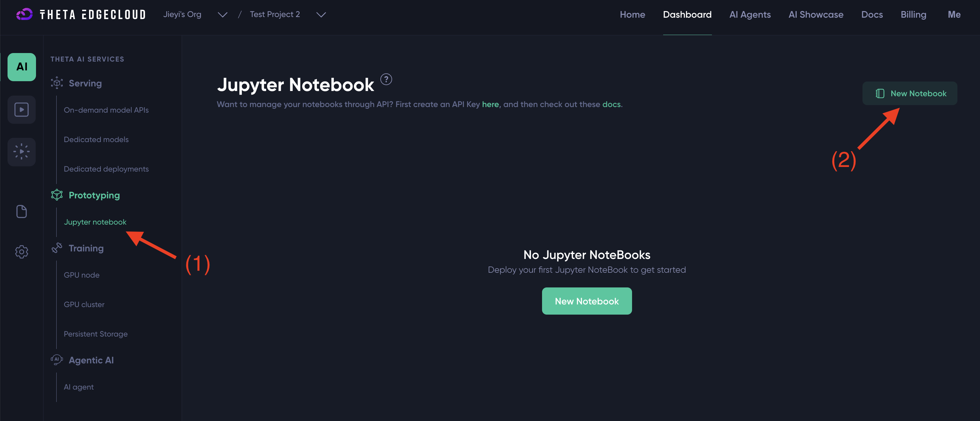Open the 'docs' link
Screen dimensions: 980x421
611,104
